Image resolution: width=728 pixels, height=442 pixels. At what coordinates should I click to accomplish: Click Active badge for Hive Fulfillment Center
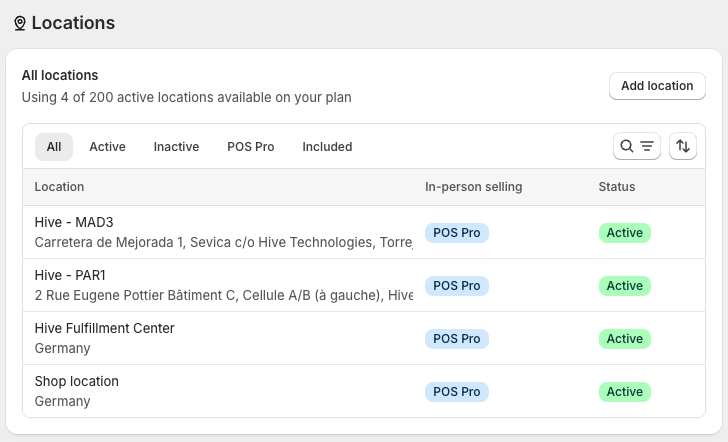tap(625, 339)
